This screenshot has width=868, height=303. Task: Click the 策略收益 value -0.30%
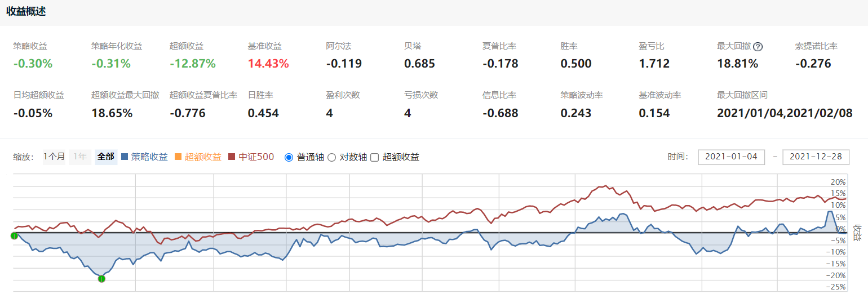click(x=33, y=64)
